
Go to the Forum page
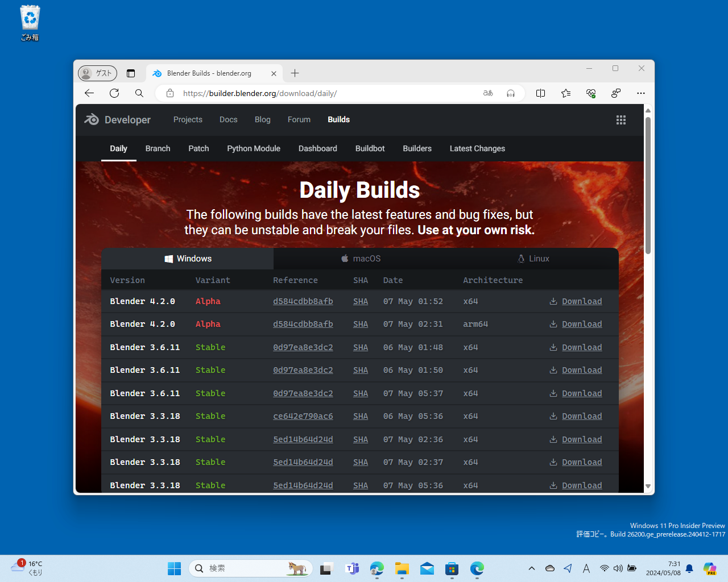pos(299,119)
